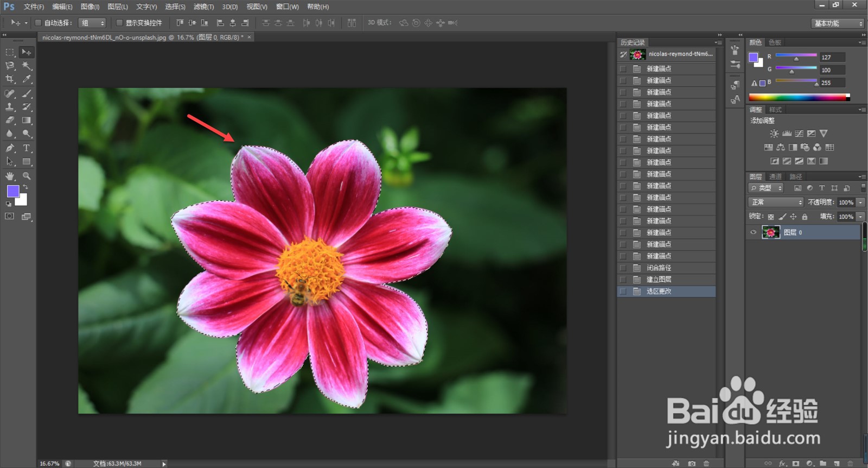This screenshot has width=868, height=468.
Task: Reset default foreground and background colors
Action: point(9,204)
